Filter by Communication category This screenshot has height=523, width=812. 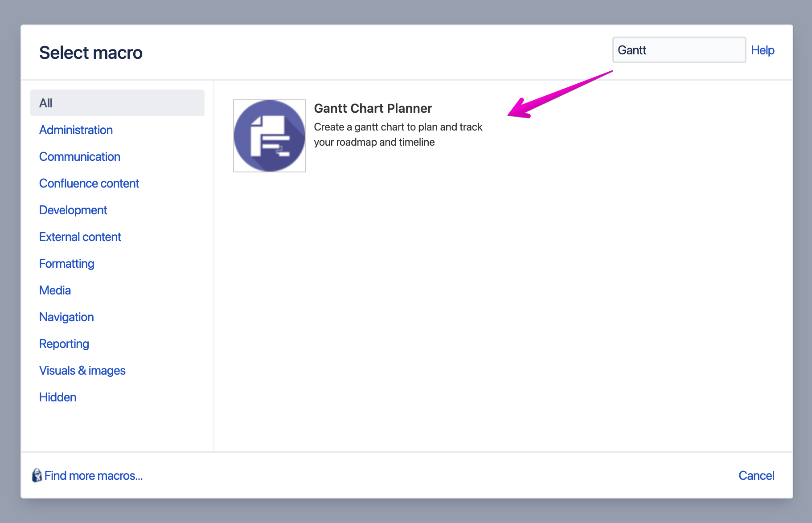tap(79, 157)
